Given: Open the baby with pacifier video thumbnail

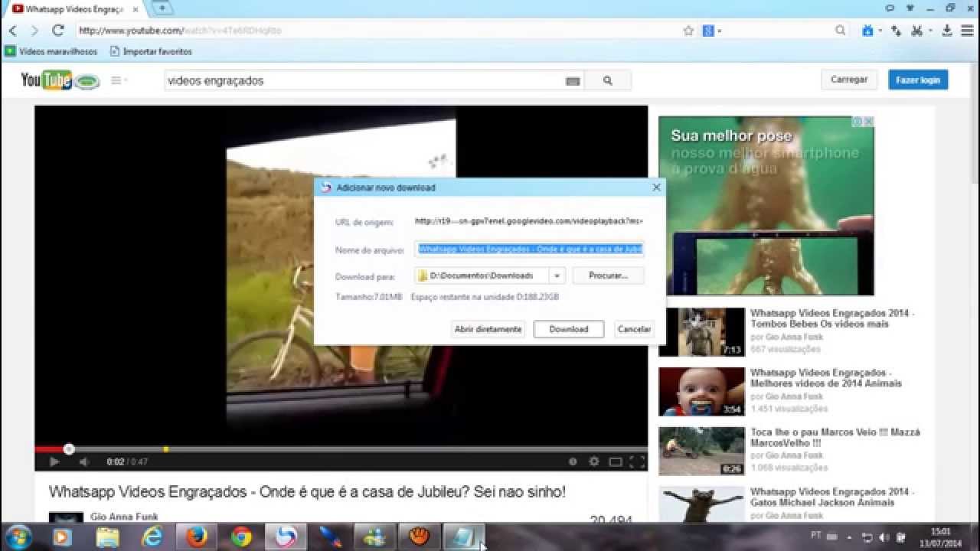Looking at the screenshot, I should (x=701, y=391).
